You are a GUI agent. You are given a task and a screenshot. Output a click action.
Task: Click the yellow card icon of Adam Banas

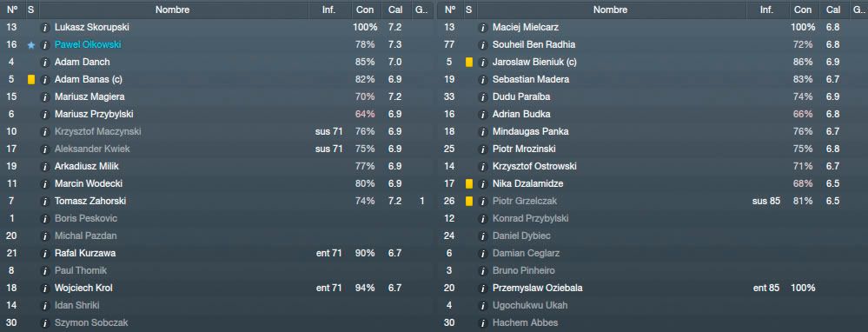click(x=31, y=80)
